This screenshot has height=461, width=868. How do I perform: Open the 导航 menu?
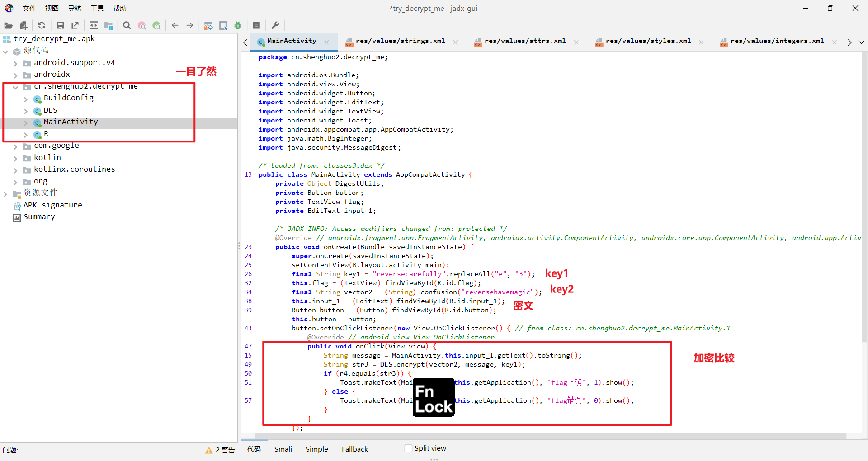[75, 8]
